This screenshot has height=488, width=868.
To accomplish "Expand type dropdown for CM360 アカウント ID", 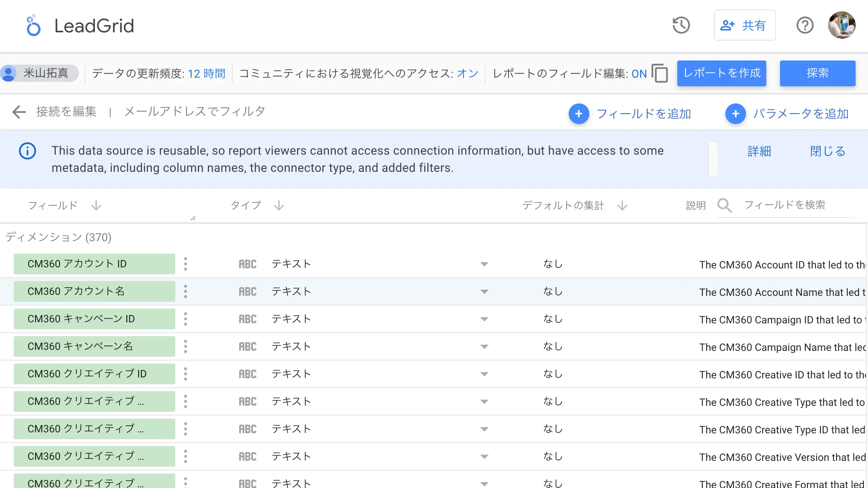I will click(484, 264).
